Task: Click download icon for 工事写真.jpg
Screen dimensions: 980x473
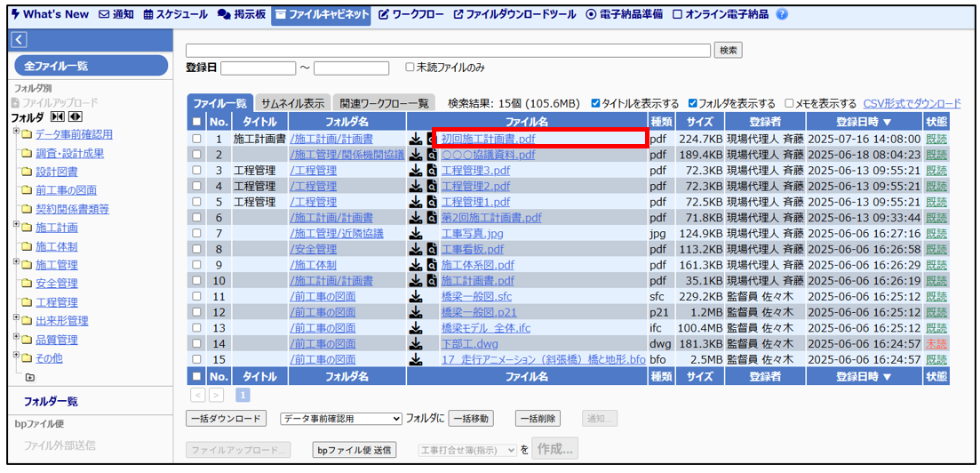Action: tap(415, 233)
